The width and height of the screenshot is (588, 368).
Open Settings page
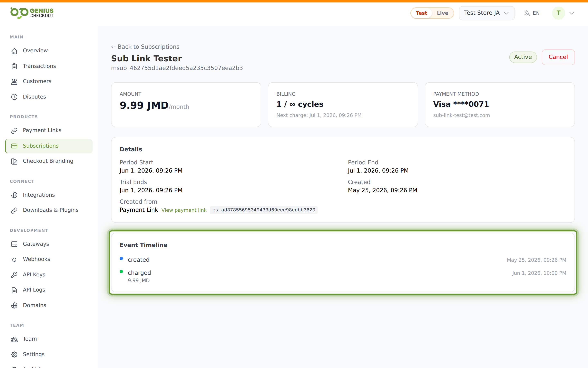pyautogui.click(x=49, y=355)
